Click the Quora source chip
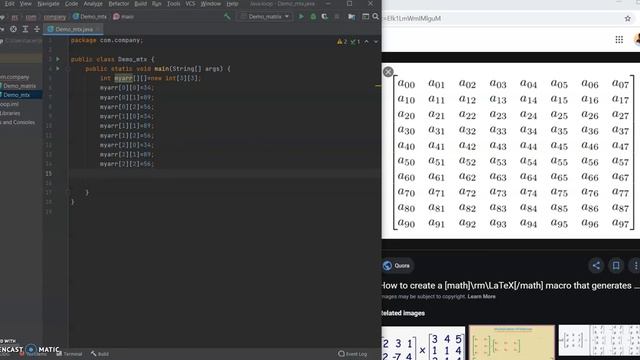Viewport: 640px width, 360px height. coord(397,266)
